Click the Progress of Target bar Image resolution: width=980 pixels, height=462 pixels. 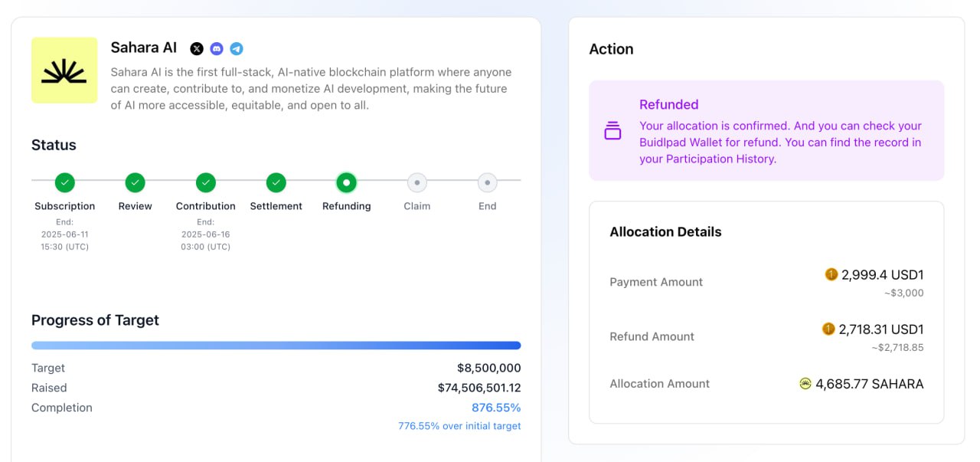pos(276,346)
